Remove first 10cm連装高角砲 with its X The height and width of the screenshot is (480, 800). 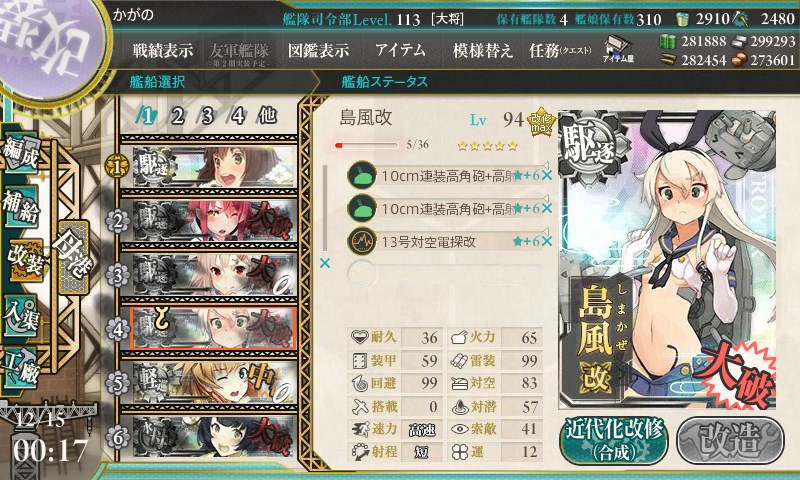click(546, 176)
